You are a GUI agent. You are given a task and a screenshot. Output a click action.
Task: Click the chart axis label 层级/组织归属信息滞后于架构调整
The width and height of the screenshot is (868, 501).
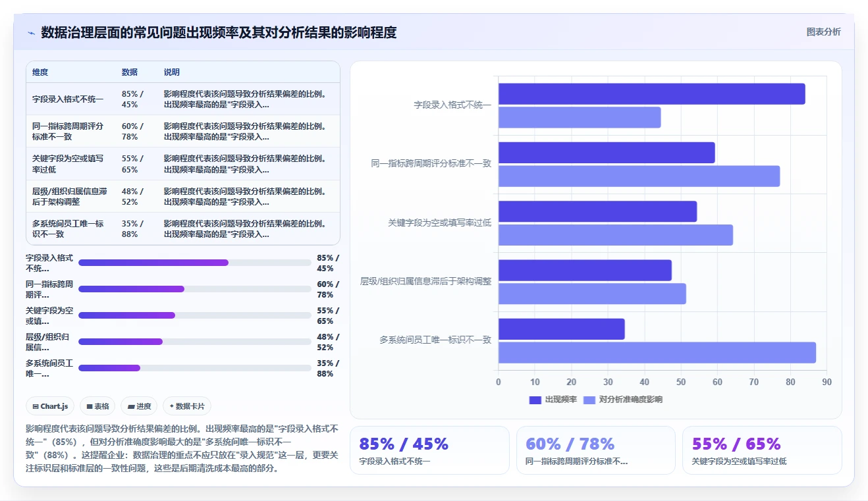click(426, 281)
